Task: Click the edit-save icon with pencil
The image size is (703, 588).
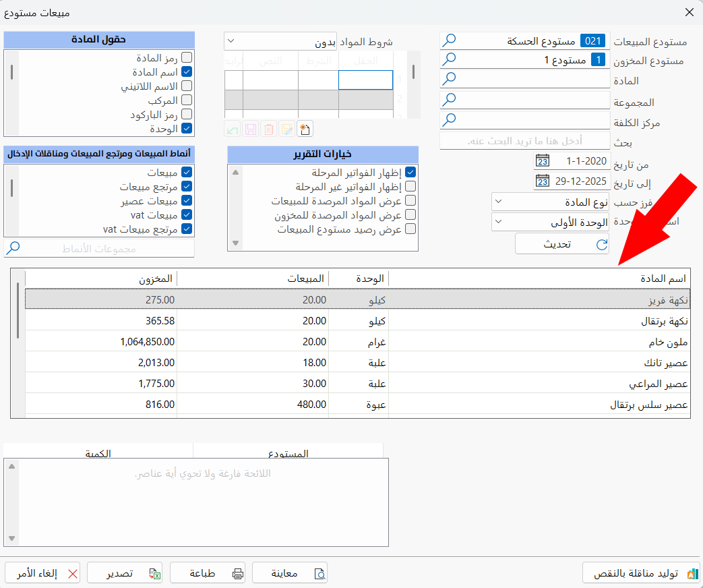Action: [x=286, y=129]
